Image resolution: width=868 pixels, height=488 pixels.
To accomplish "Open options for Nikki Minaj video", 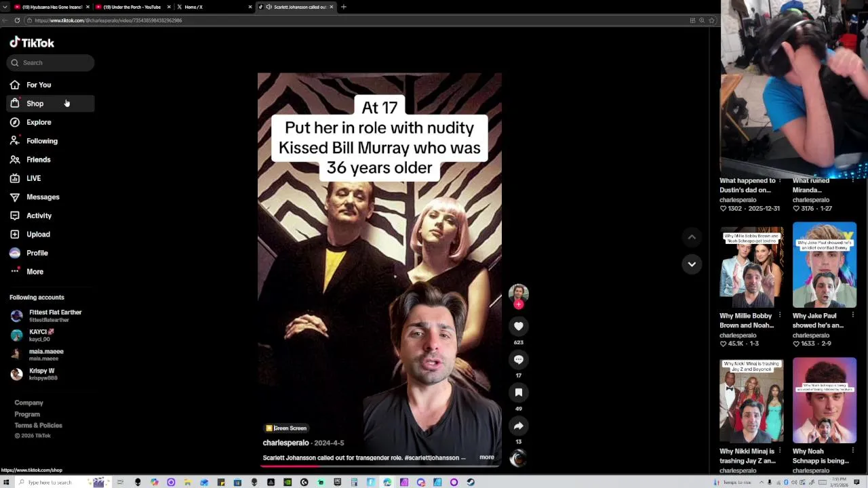I will click(x=780, y=451).
